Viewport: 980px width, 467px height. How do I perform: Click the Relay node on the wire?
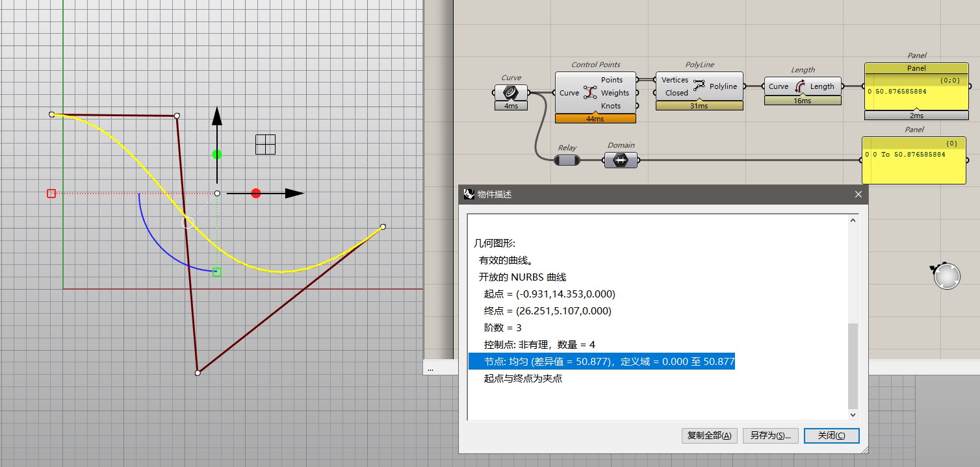(566, 160)
